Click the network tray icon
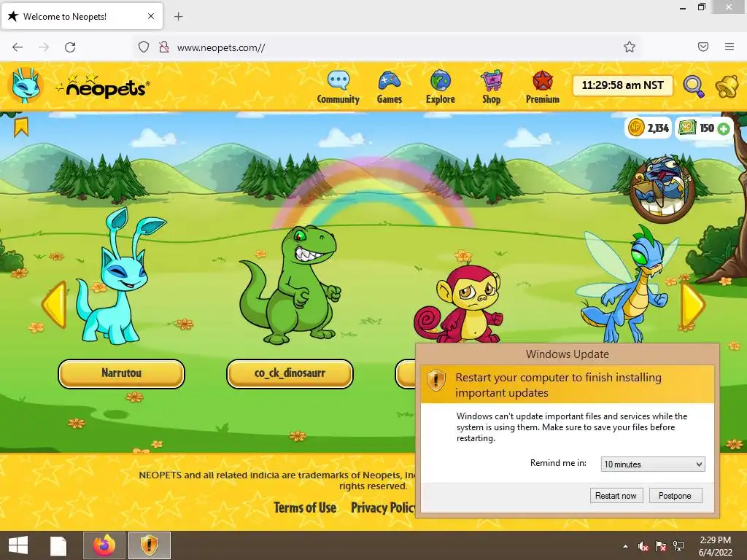The height and width of the screenshot is (560, 747). point(678,546)
